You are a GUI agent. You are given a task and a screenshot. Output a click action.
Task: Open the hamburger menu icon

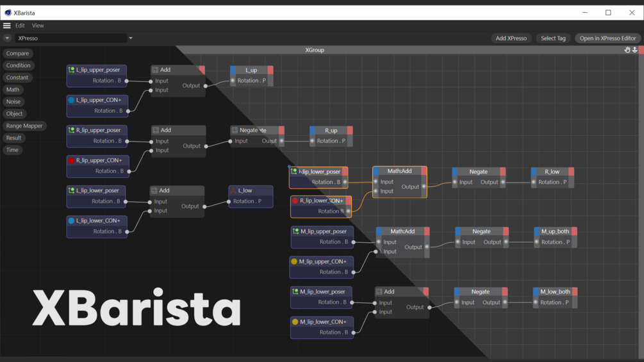[6, 26]
